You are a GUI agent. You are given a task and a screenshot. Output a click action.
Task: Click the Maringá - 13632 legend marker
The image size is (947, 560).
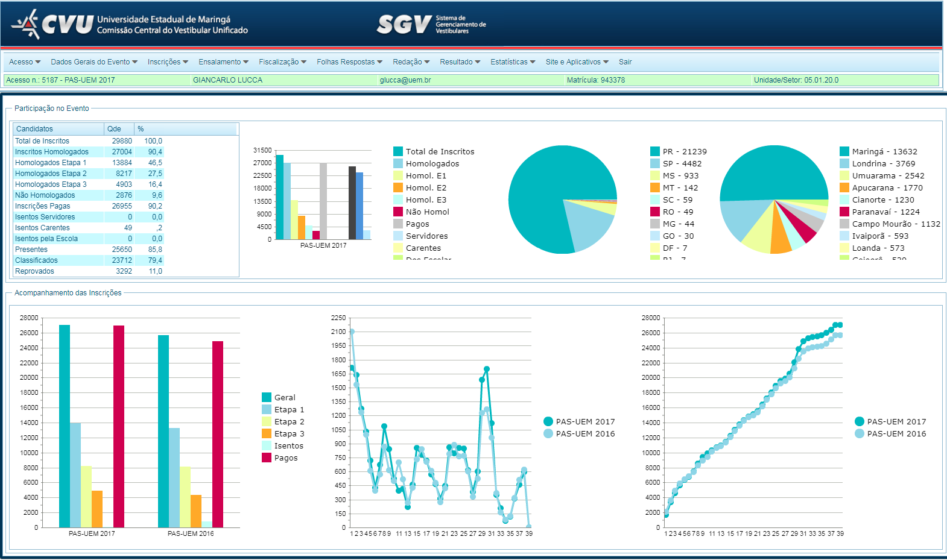pyautogui.click(x=844, y=151)
